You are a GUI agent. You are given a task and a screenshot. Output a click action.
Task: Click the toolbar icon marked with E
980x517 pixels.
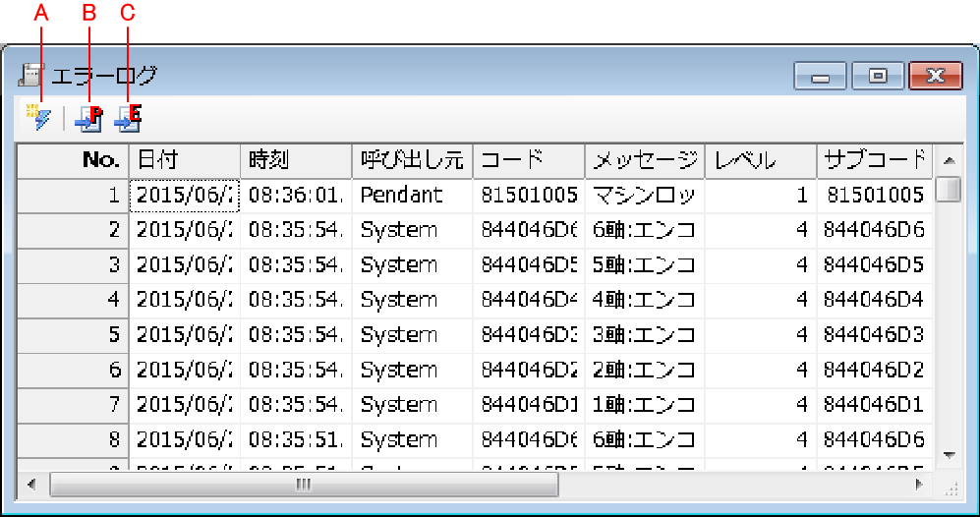pyautogui.click(x=128, y=118)
